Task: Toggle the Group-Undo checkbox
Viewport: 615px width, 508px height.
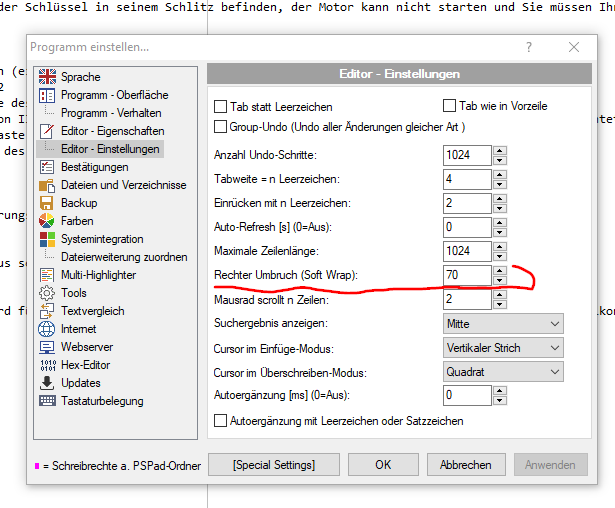Action: coord(220,127)
